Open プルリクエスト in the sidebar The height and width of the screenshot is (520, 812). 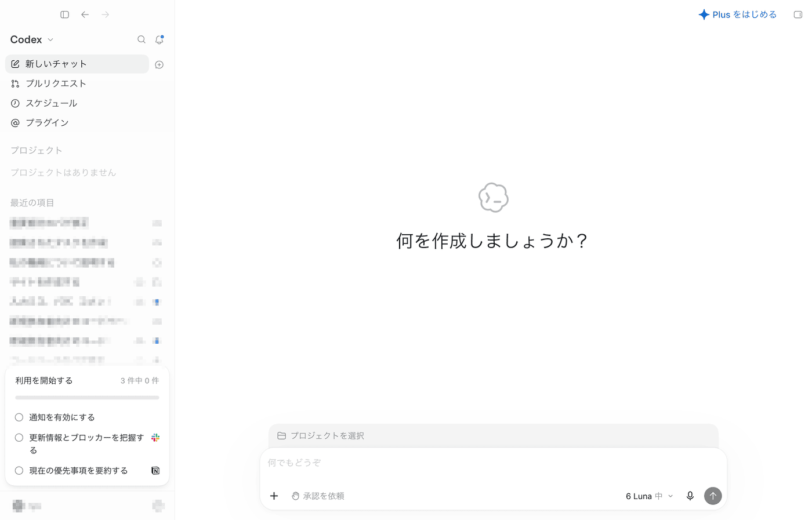click(77, 83)
